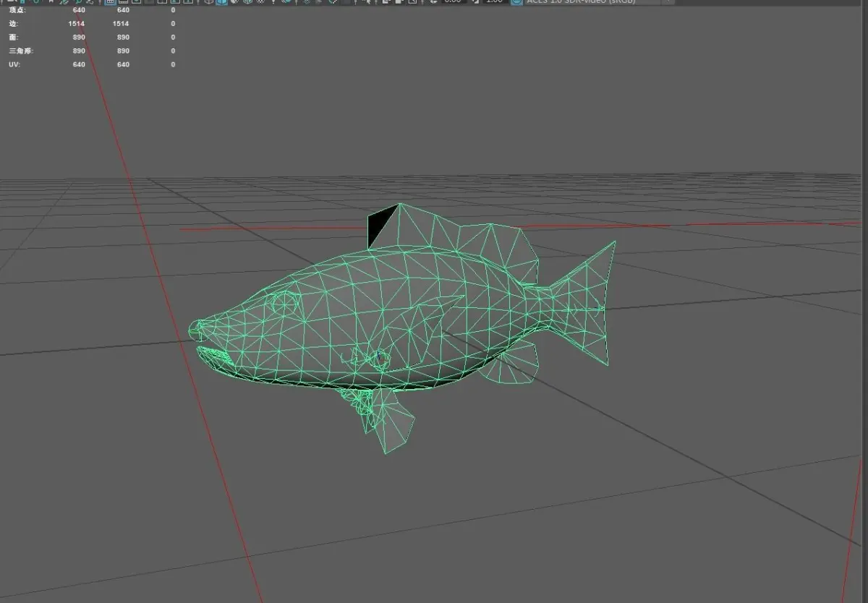The image size is (868, 603).
Task: Click the UV label in the HUD
Action: coord(13,64)
